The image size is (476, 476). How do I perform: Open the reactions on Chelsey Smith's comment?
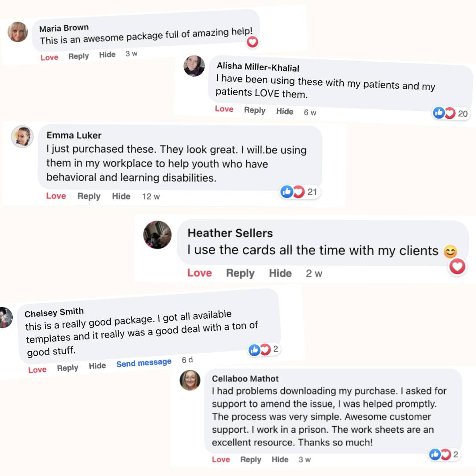click(264, 350)
